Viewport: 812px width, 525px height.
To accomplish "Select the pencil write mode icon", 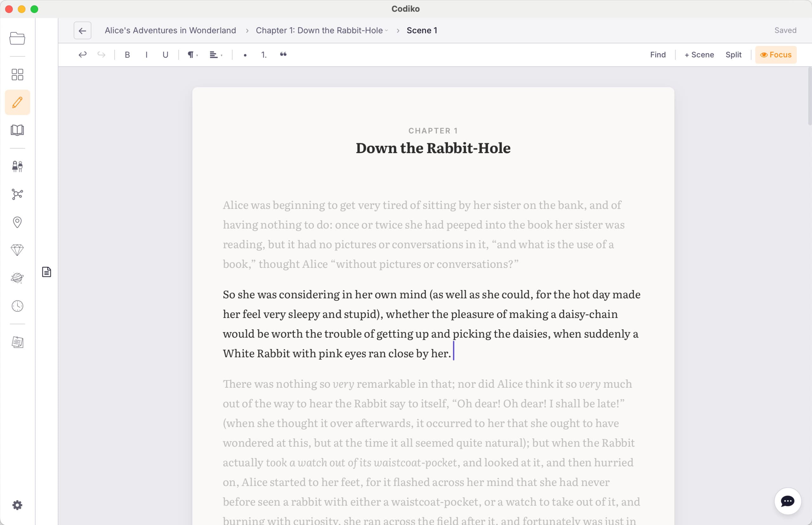I will pos(17,102).
